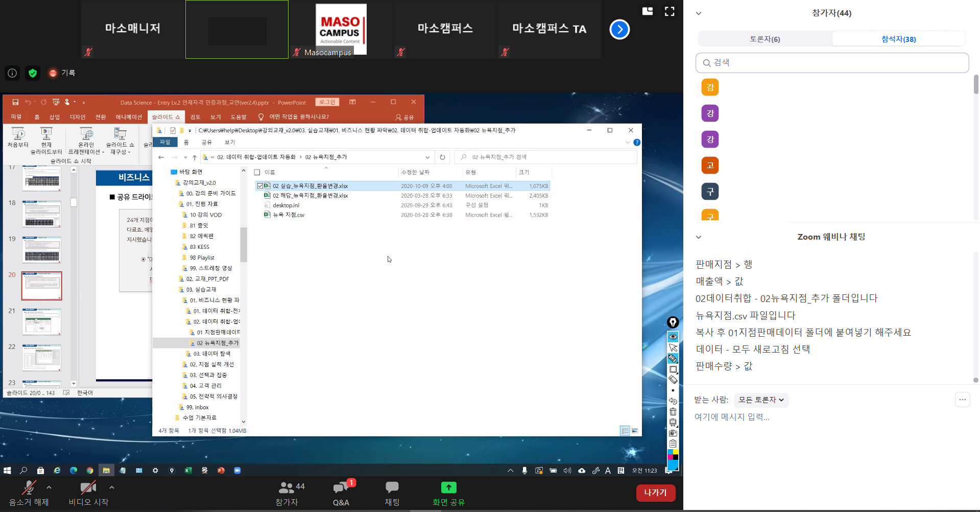Screen dimensions: 980x512
Task: Click the green screen share icon
Action: click(448, 488)
